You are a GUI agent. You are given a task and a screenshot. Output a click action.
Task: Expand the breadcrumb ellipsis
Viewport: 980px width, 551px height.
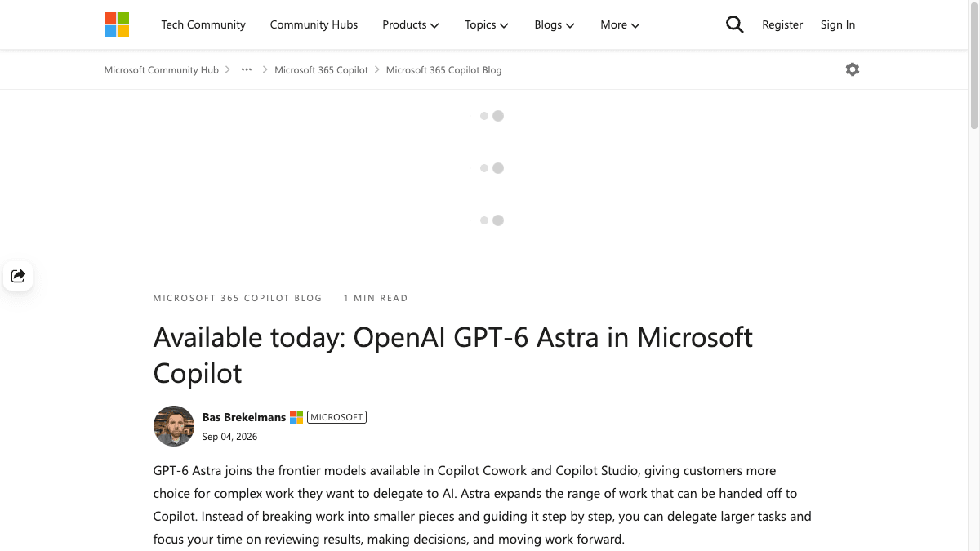pos(247,70)
